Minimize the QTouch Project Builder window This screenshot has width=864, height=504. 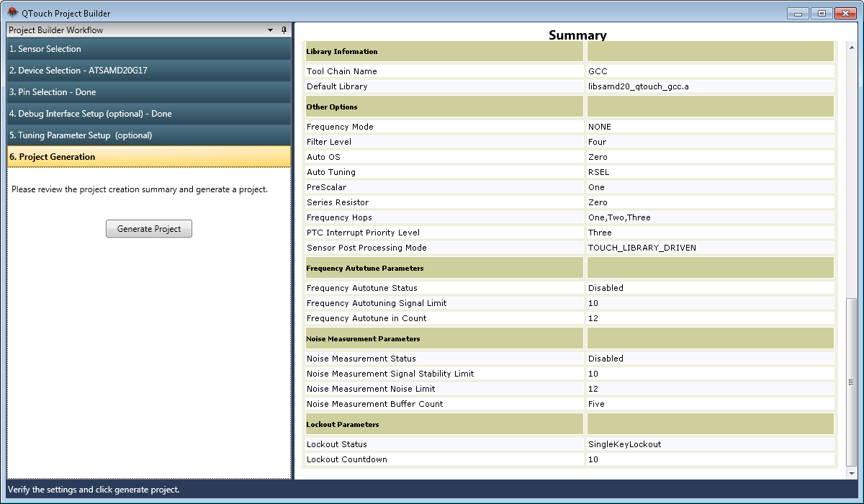[798, 13]
